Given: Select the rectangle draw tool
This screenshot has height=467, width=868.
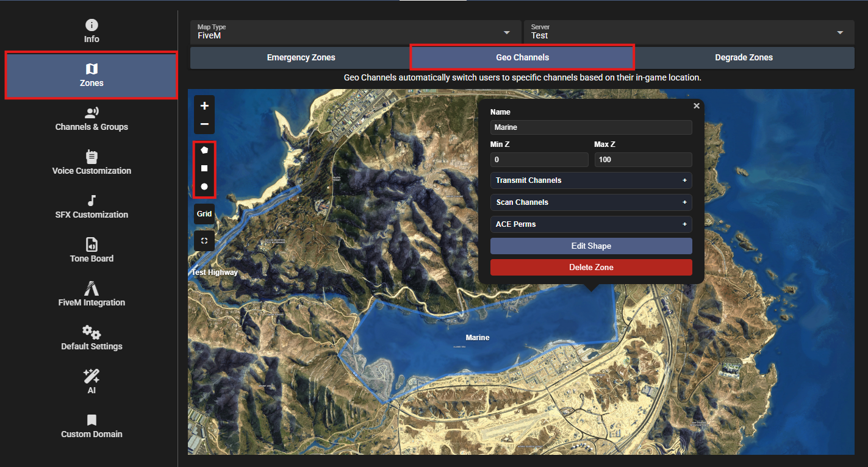Looking at the screenshot, I should tap(204, 168).
